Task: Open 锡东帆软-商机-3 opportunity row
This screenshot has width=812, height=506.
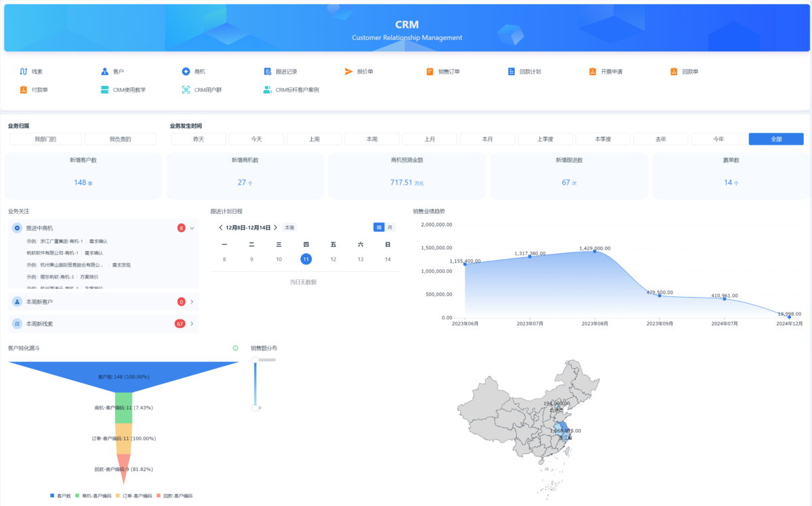Action: pos(62,277)
